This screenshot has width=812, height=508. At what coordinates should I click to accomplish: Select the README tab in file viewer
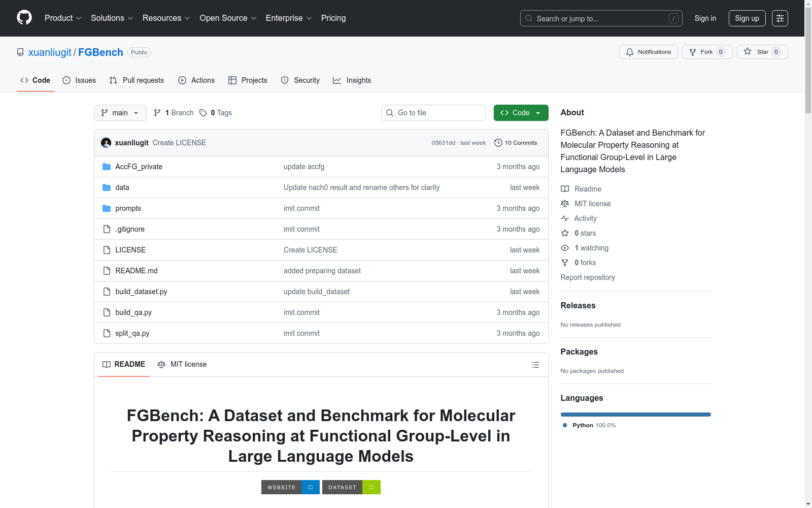(124, 364)
